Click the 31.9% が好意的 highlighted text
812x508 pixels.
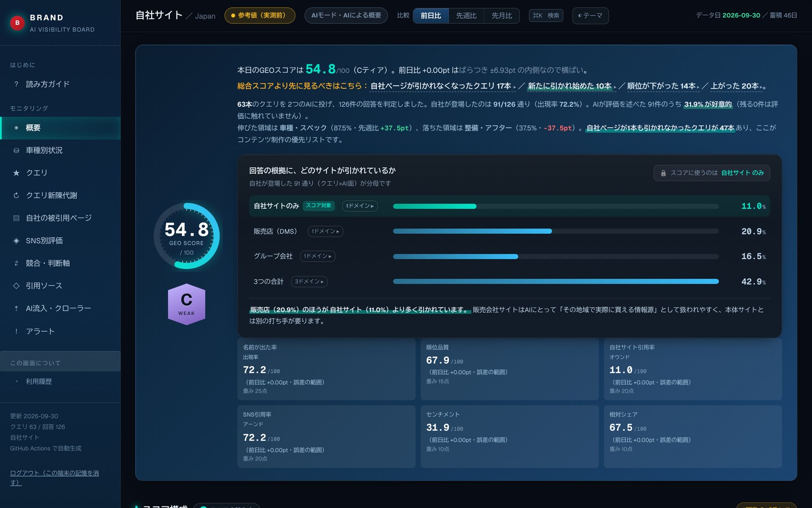point(708,104)
